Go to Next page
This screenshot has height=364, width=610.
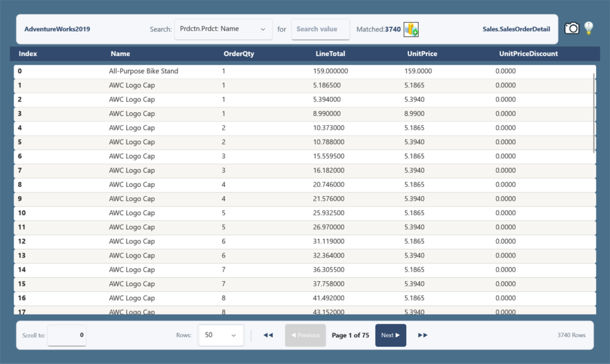click(391, 335)
